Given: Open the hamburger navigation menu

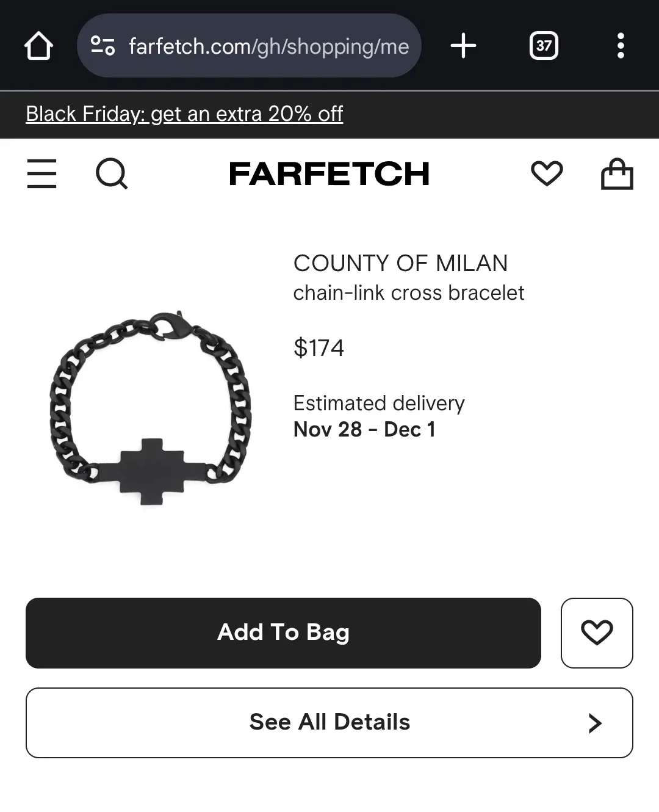Looking at the screenshot, I should point(41,174).
